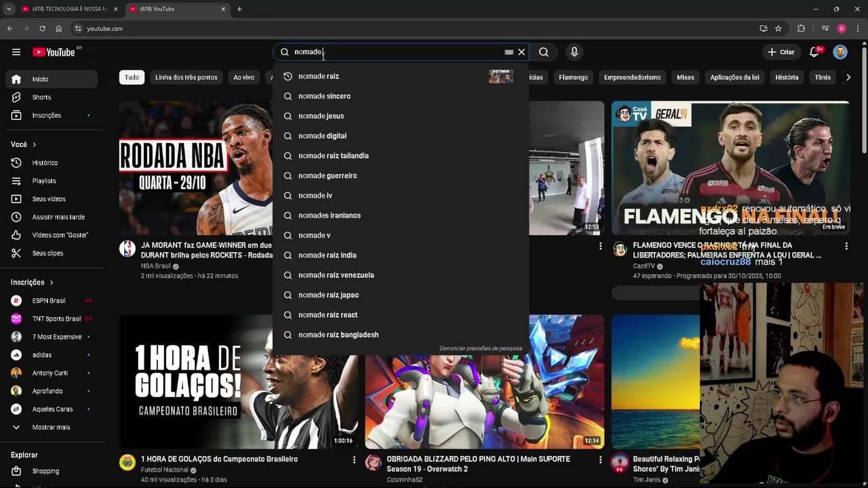Open the account avatar menu
This screenshot has width=868, height=488.
pos(840,52)
